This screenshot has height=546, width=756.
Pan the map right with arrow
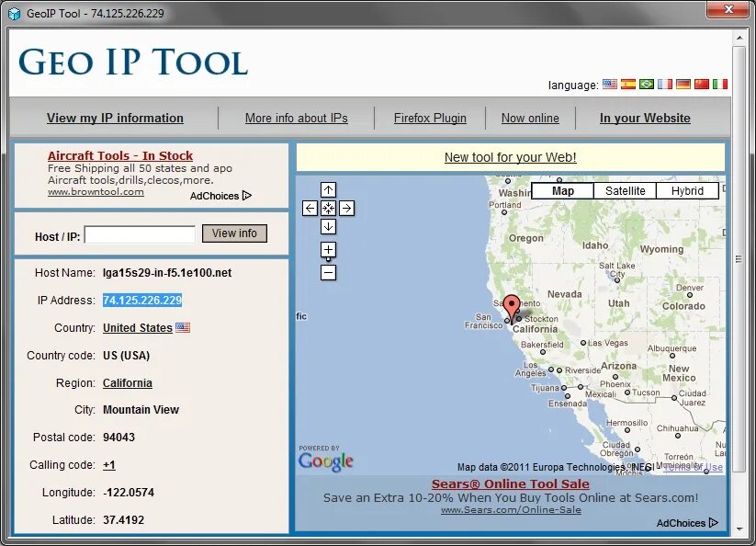(x=346, y=209)
